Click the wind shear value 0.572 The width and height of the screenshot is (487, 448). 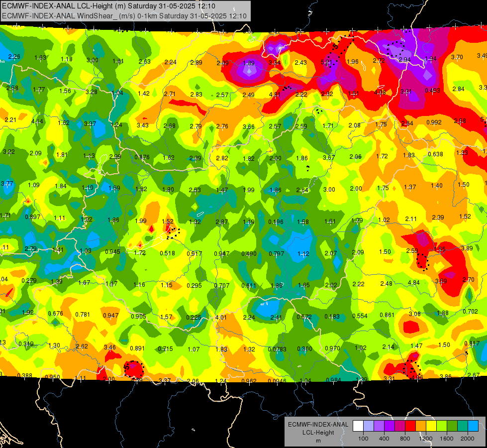click(304, 317)
